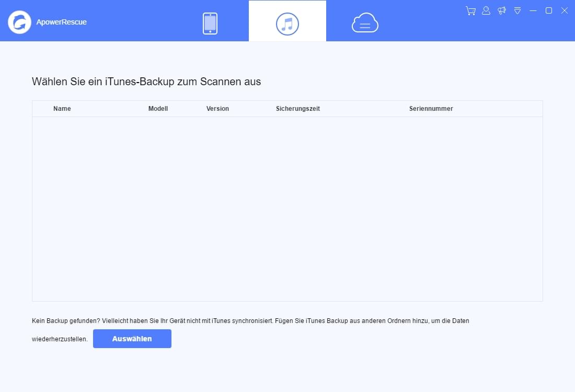
Task: Click the feedback megaphone icon
Action: 501,10
